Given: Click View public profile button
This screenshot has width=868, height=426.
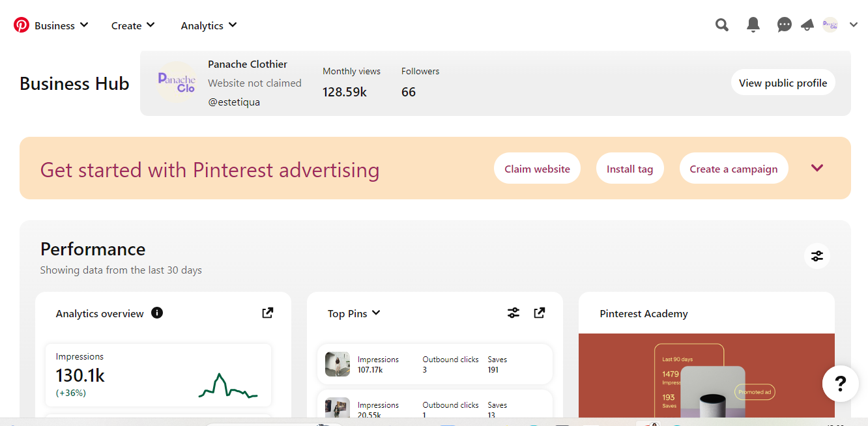Looking at the screenshot, I should [x=783, y=83].
